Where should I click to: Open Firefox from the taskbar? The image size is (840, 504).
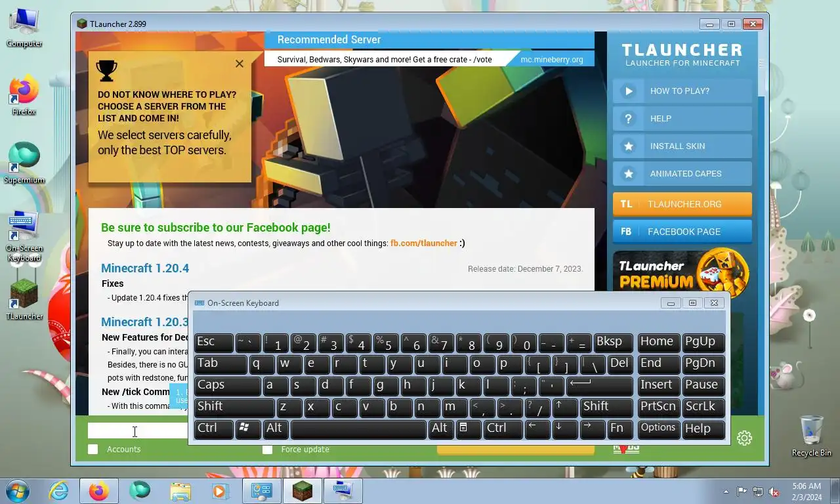point(99,491)
